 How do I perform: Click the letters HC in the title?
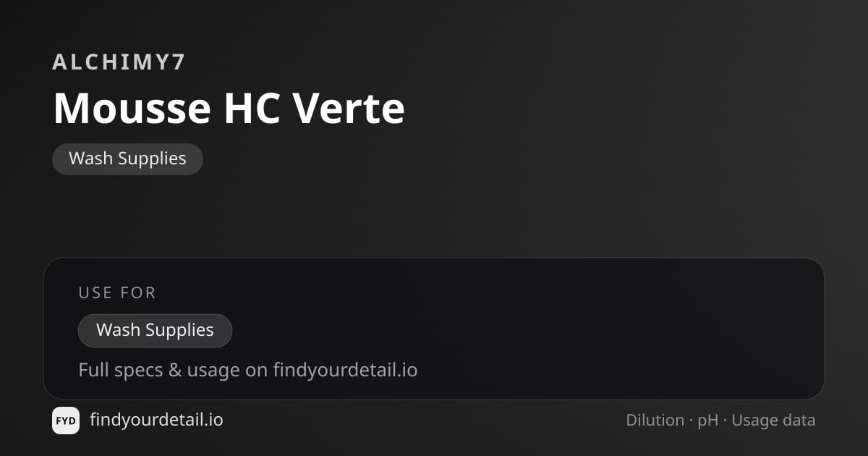(248, 108)
